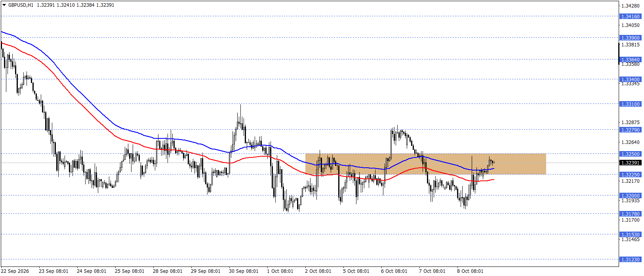Click the 1.32170 price scale value
The image size is (644, 276).
pyautogui.click(x=630, y=181)
